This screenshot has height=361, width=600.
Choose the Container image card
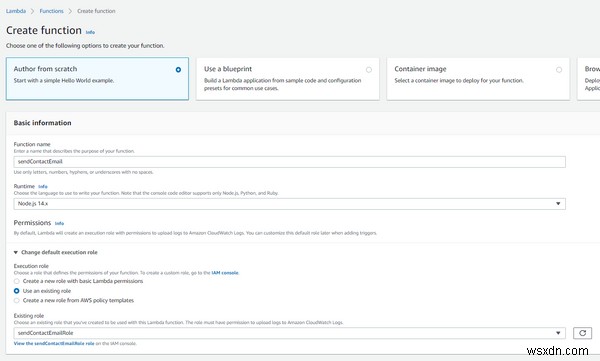point(478,79)
